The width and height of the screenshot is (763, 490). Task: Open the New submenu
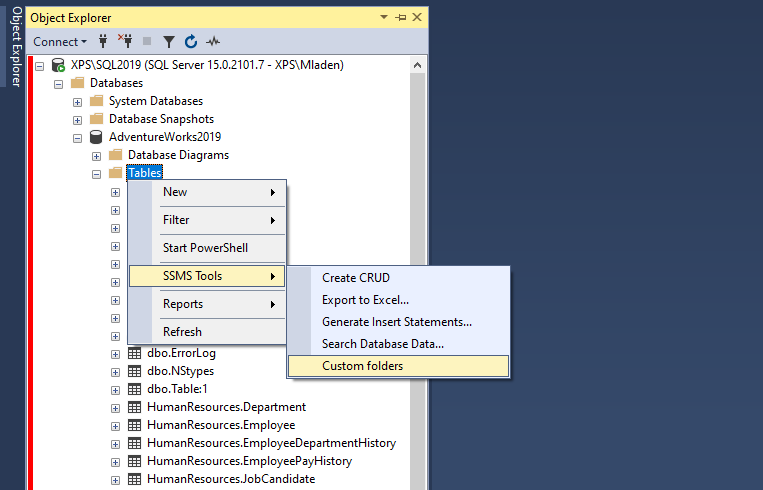207,192
